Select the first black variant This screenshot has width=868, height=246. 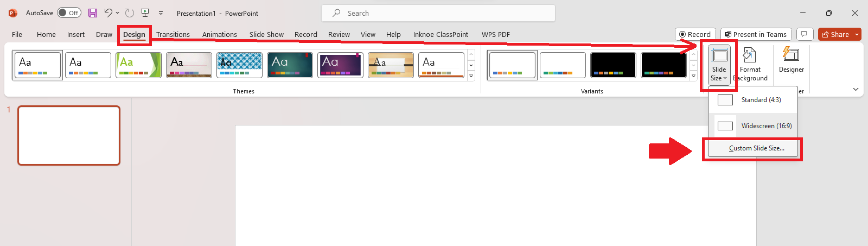pos(613,65)
